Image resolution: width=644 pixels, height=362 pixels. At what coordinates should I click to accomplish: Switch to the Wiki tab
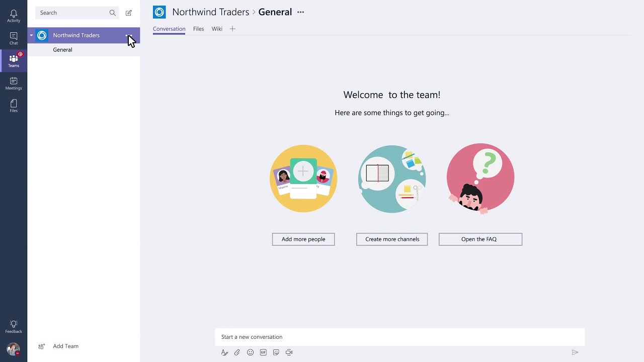(217, 29)
